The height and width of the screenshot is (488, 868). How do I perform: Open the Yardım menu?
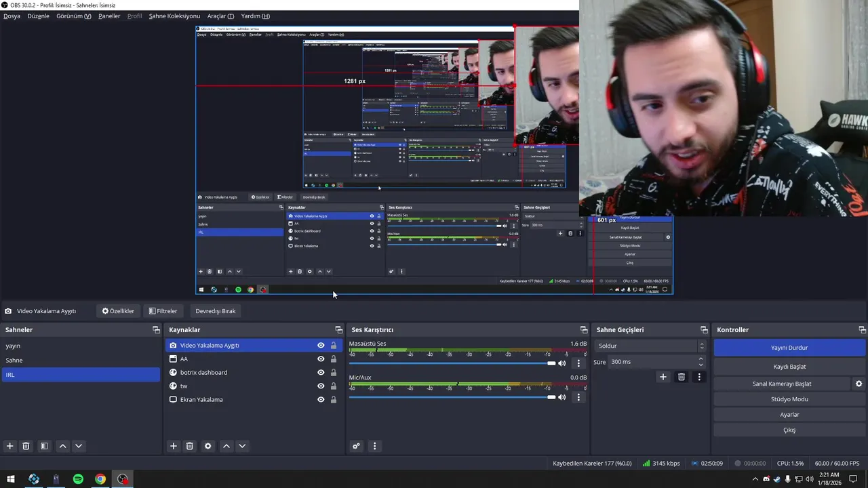(255, 16)
